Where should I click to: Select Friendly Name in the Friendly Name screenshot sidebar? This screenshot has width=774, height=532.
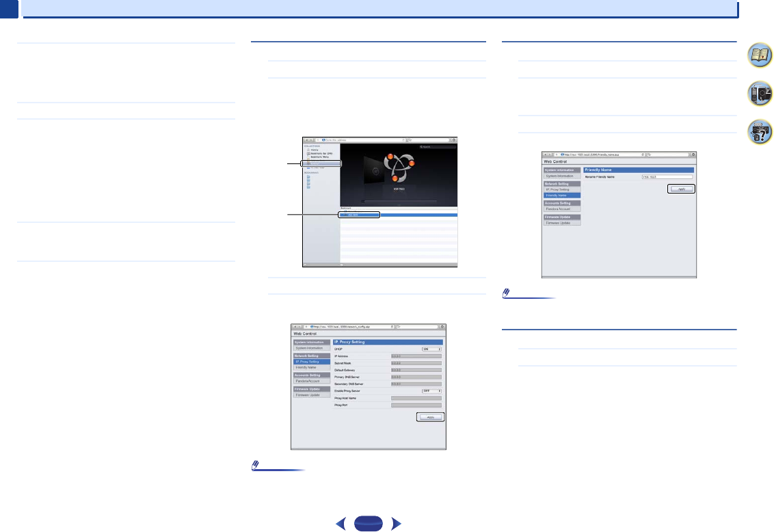pos(562,196)
